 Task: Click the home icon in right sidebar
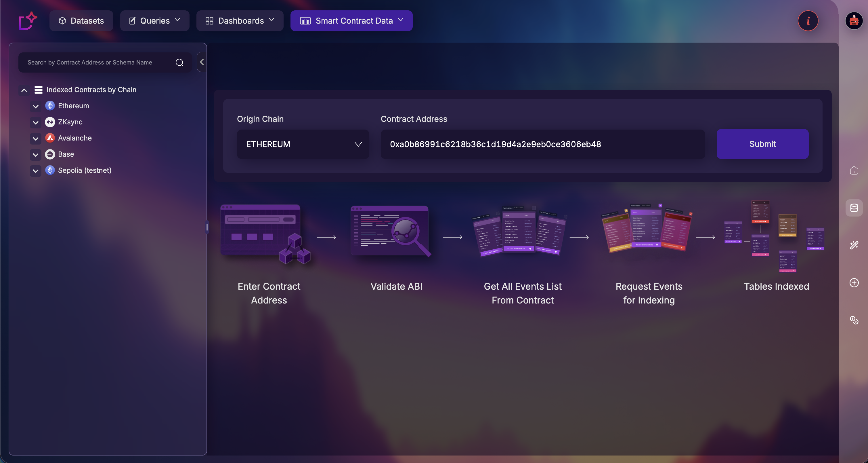point(854,171)
